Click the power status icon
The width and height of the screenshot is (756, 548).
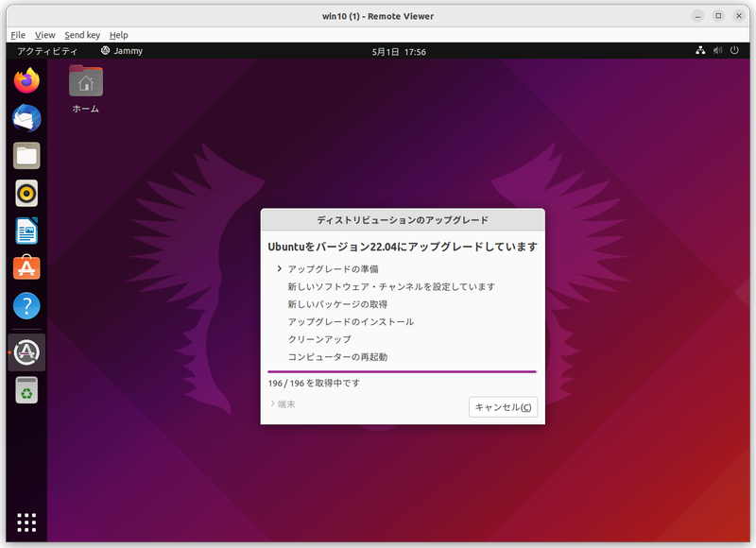coord(735,51)
